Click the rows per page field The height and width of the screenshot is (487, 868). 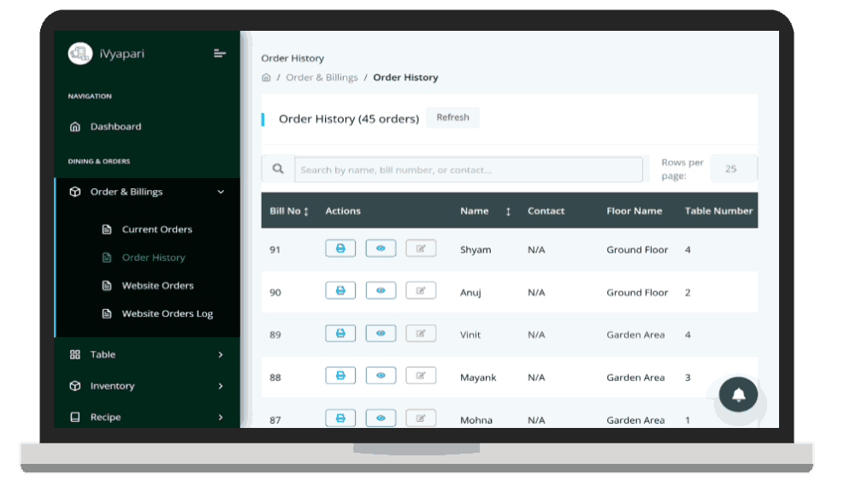click(731, 169)
